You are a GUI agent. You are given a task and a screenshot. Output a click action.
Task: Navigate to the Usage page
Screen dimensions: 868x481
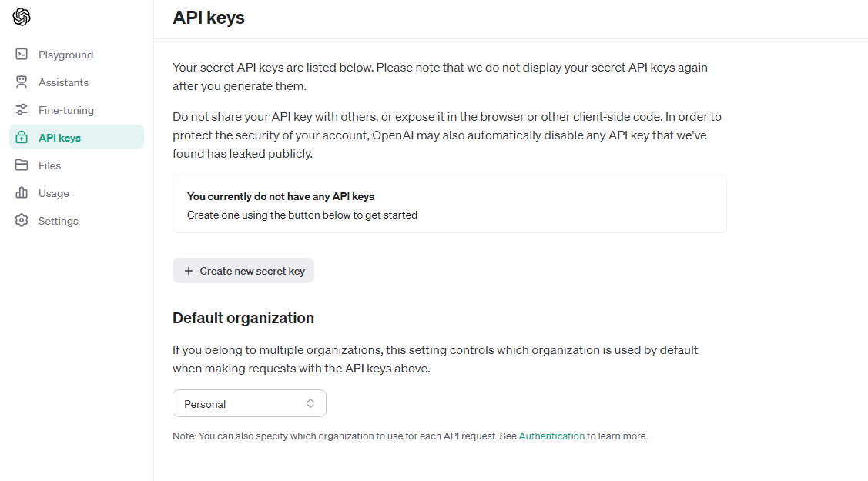coord(76,192)
